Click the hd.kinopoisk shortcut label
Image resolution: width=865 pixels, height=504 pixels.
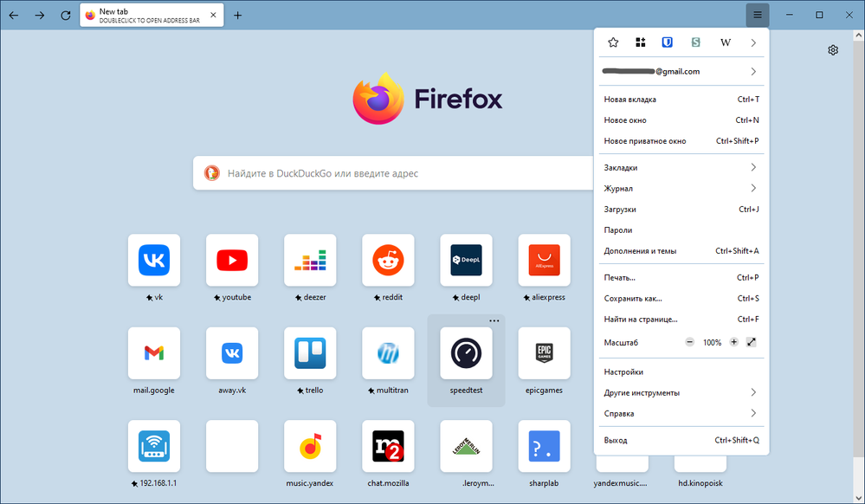click(x=700, y=483)
